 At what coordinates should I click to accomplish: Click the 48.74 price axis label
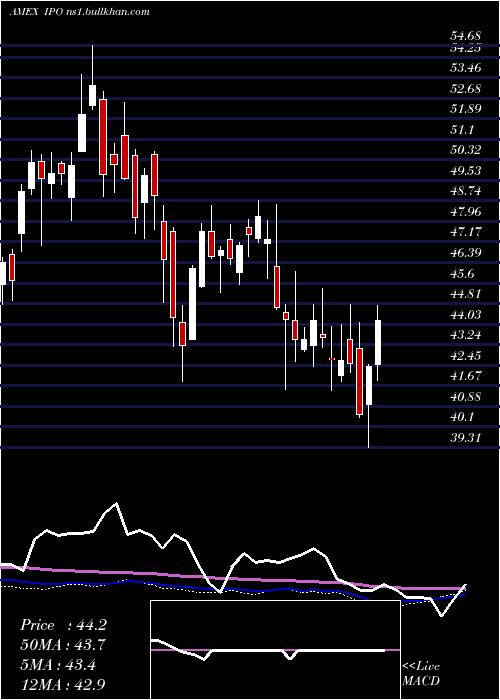[466, 191]
